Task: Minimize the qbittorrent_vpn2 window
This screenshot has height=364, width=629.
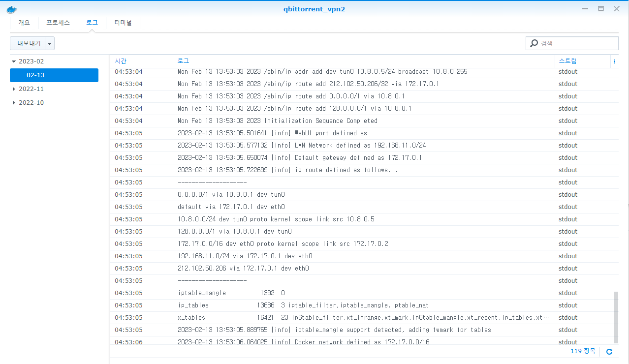Action: pyautogui.click(x=585, y=9)
